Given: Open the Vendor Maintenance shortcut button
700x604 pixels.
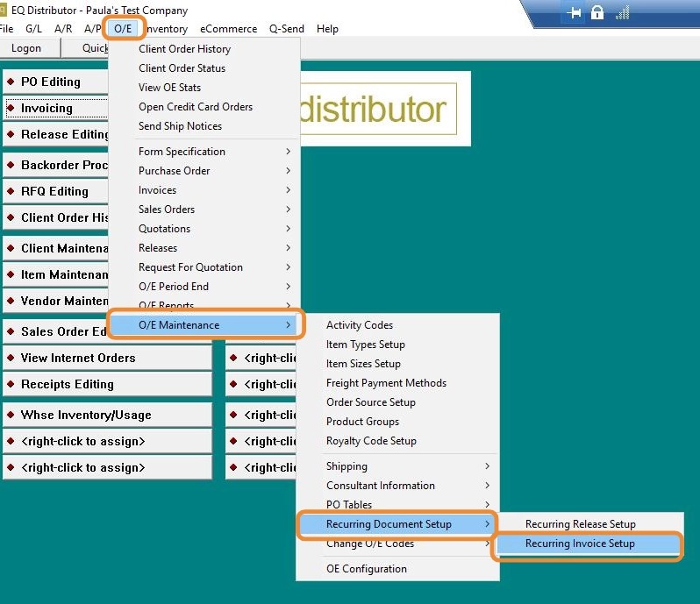Looking at the screenshot, I should pos(56,301).
